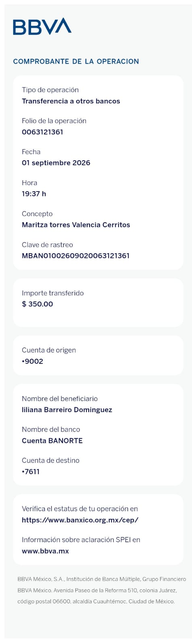Click the COMPROBANTE DE LA OPERACION heading

pos(76,62)
